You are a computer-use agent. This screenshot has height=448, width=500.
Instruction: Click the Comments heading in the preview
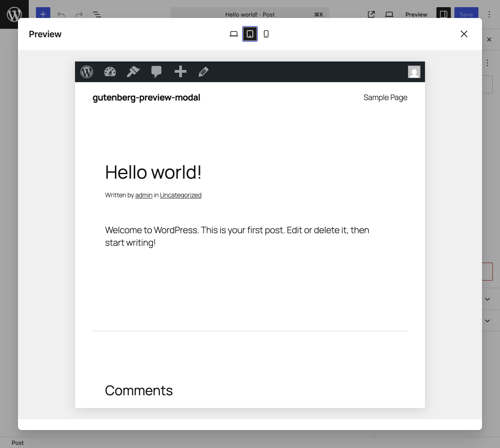point(139,391)
